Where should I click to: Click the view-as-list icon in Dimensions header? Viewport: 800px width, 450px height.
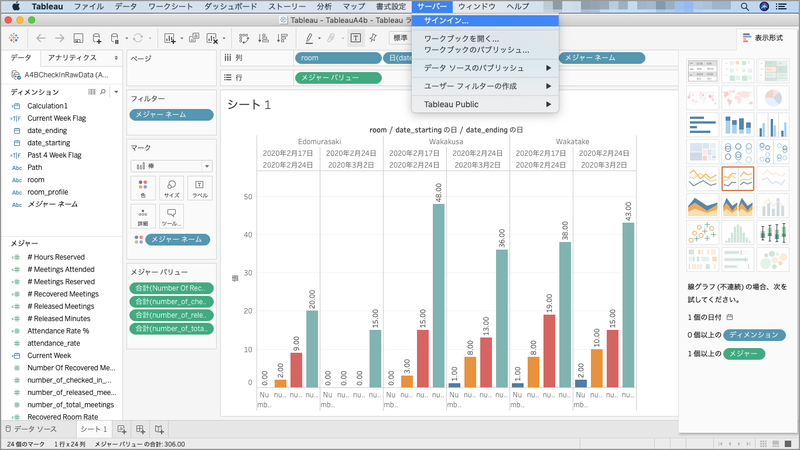point(92,92)
